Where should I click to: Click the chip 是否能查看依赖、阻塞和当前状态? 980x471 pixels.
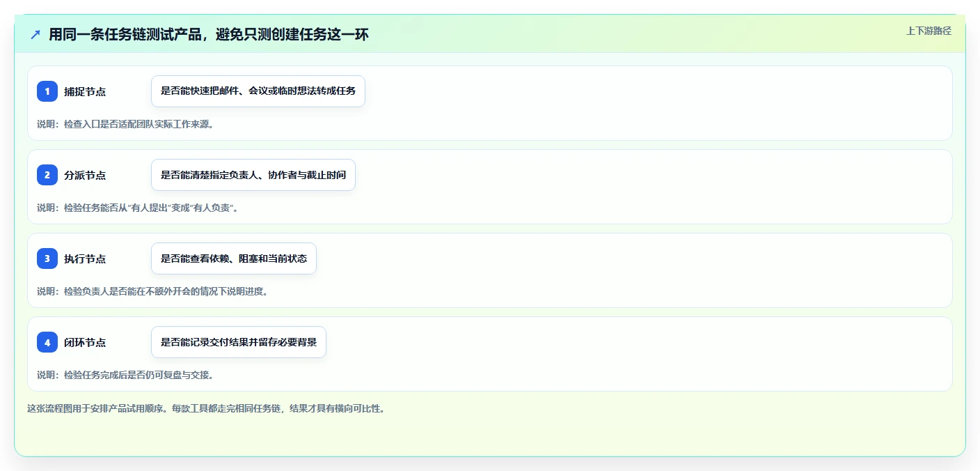tap(234, 258)
